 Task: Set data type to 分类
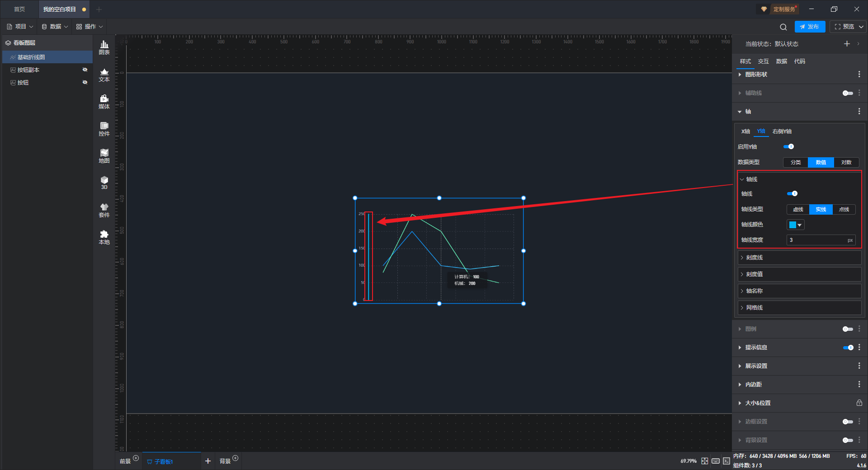pyautogui.click(x=796, y=162)
